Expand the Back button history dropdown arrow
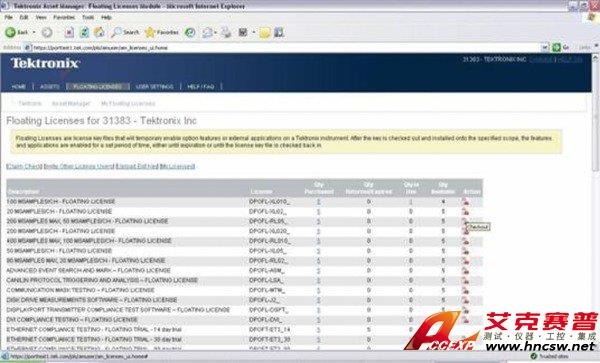This screenshot has width=600, height=363. point(34,33)
